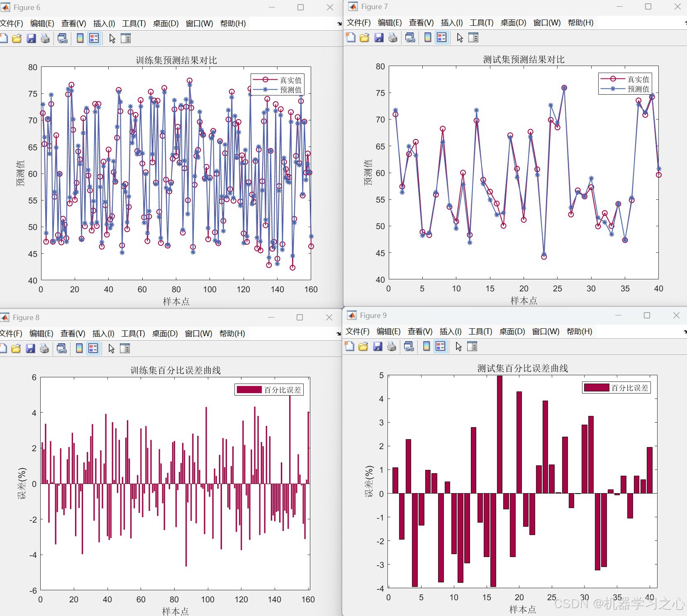Click Link Plot icon in Figure 8 toolbar
The image size is (687, 616).
pyautogui.click(x=62, y=349)
